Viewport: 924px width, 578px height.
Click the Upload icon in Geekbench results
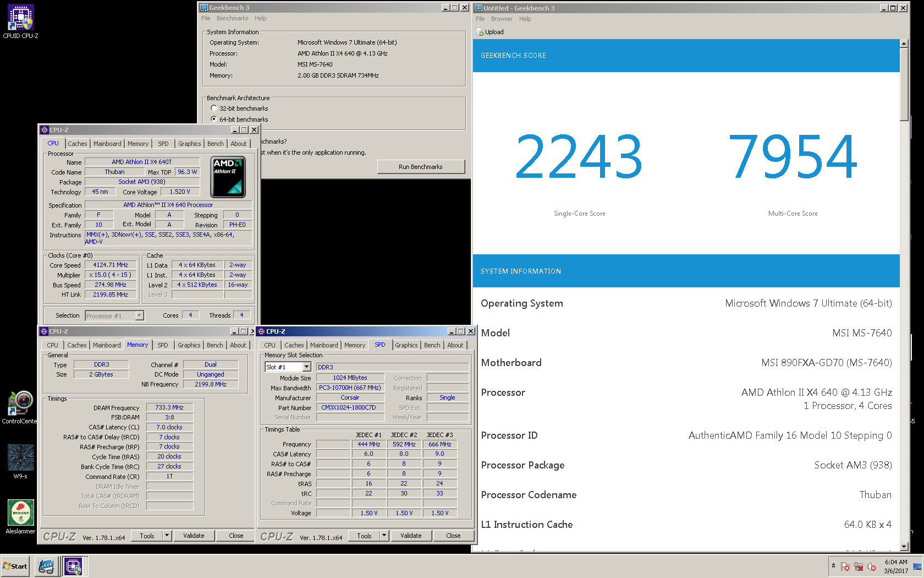click(x=480, y=32)
